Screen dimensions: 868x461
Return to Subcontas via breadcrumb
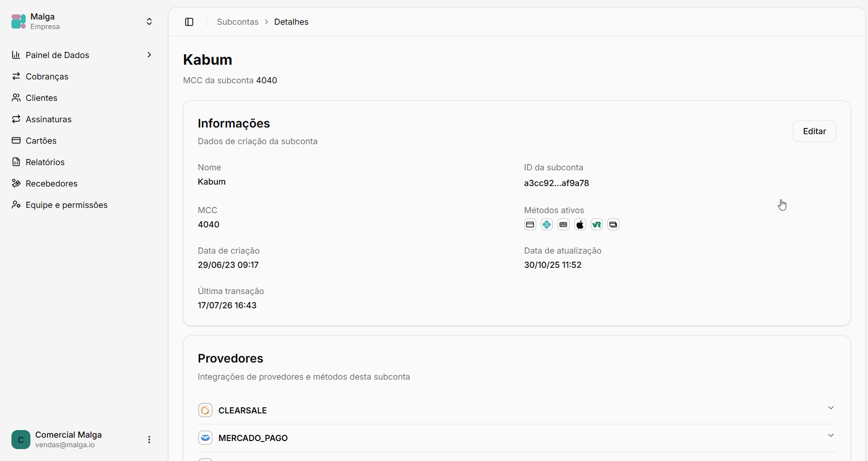pyautogui.click(x=238, y=22)
